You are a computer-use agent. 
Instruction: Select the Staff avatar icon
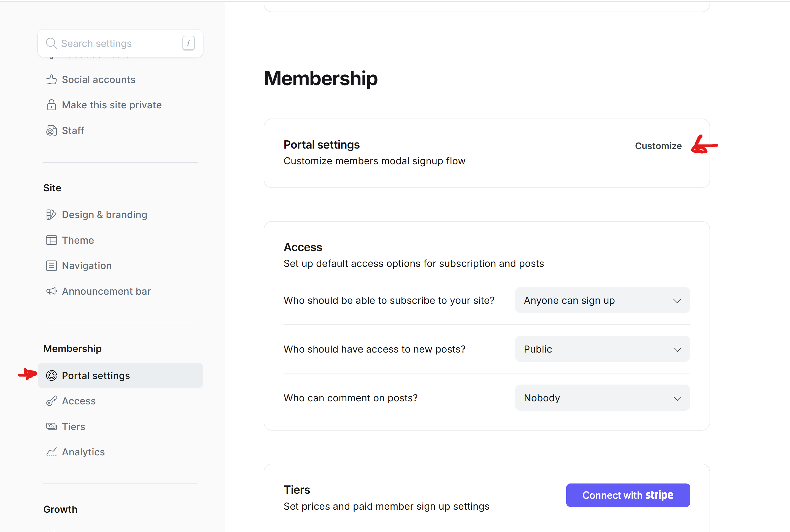51,130
